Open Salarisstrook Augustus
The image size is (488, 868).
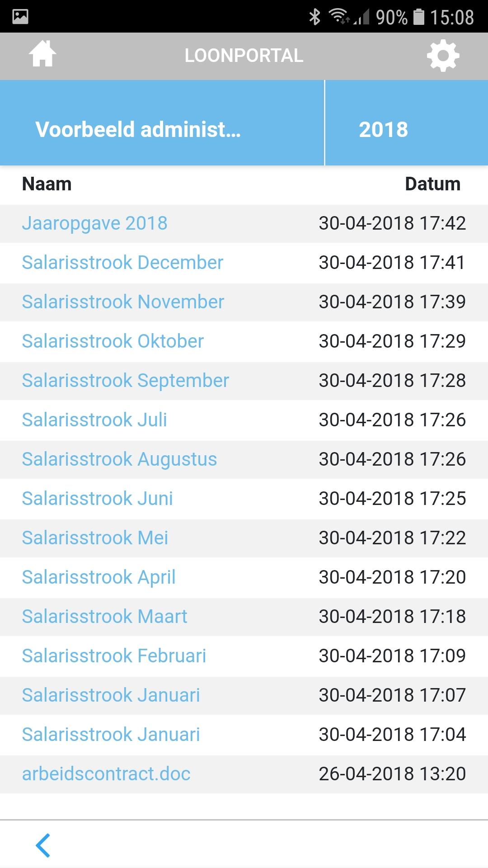(119, 459)
